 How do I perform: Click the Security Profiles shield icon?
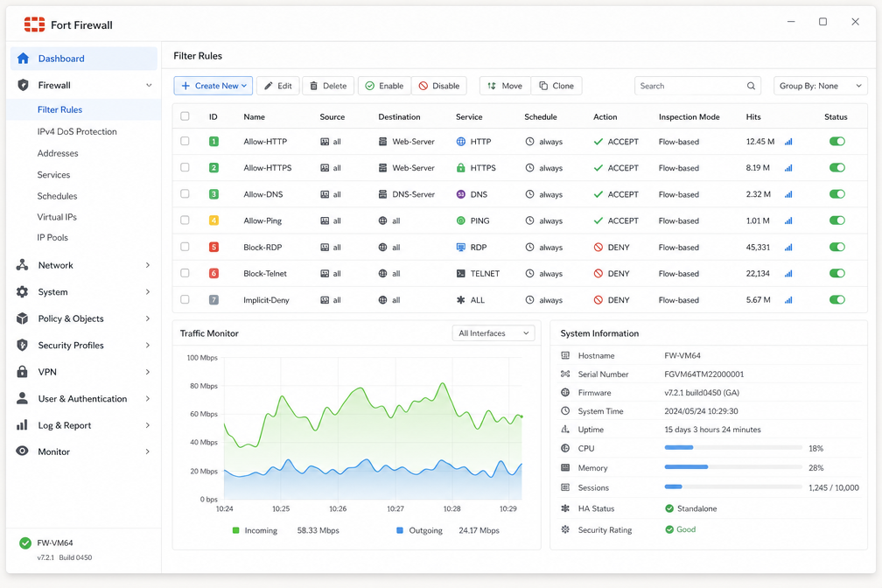tap(22, 345)
